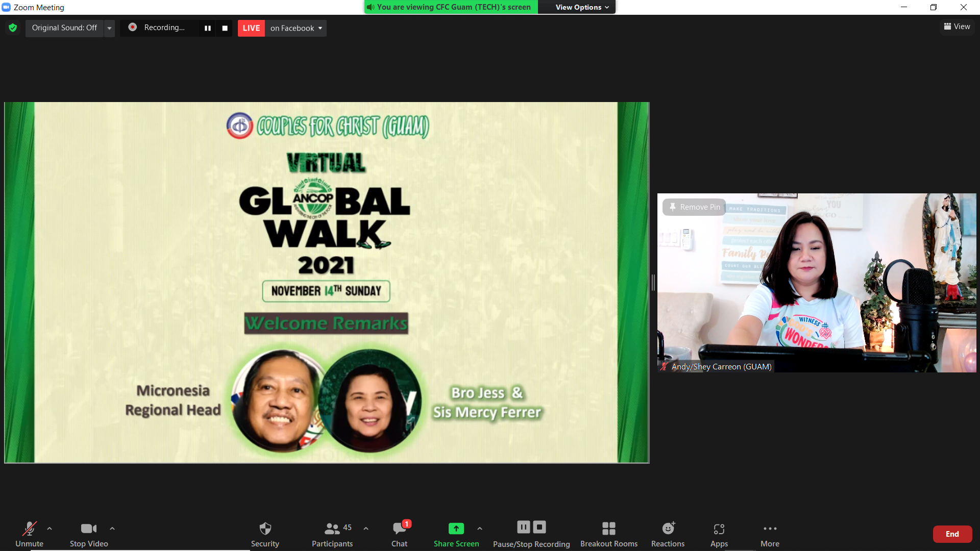This screenshot has width=980, height=551.
Task: Click Remove Pin on video tile
Action: coord(694,207)
